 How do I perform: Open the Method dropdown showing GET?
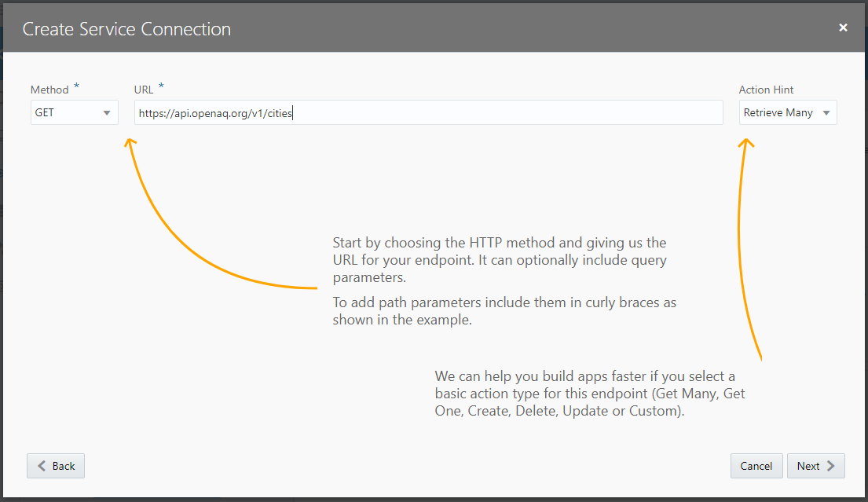tap(67, 112)
